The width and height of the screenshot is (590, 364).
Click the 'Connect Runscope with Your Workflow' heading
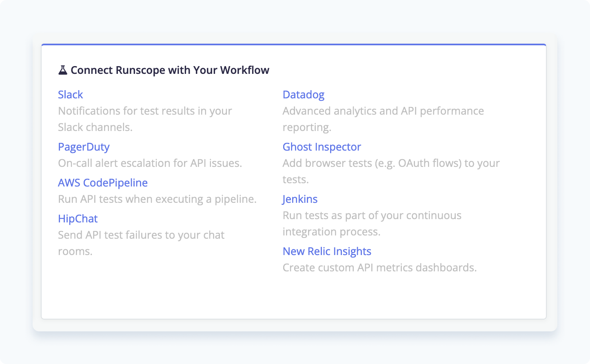click(x=170, y=70)
